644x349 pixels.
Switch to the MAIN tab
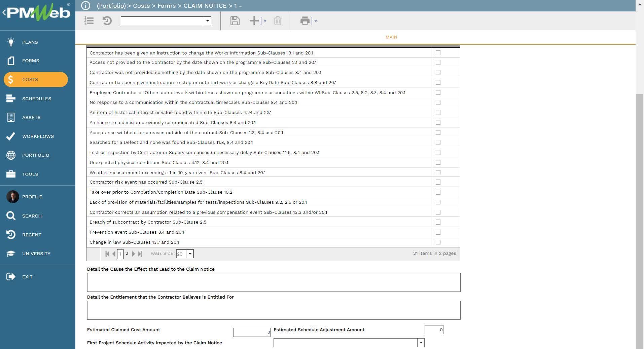point(391,37)
